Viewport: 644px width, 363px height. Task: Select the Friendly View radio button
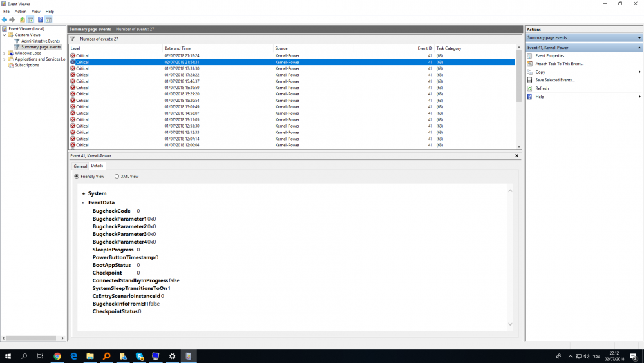pos(77,177)
